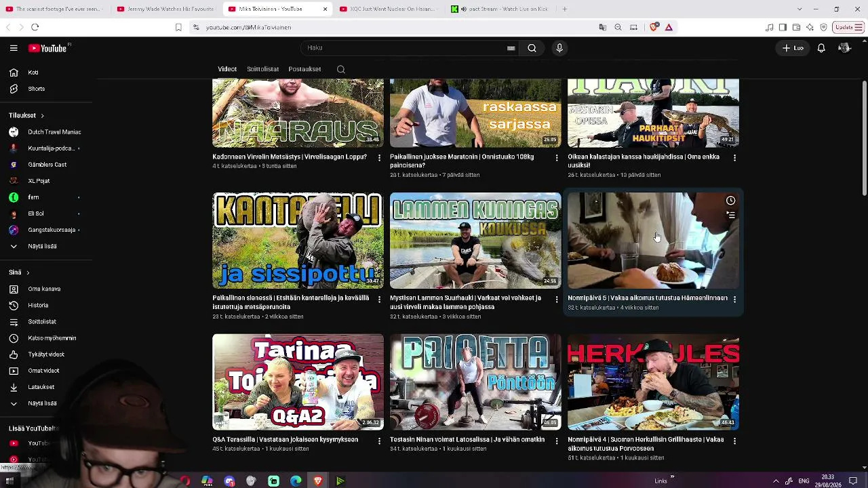Switch to the Videot channel tab
This screenshot has height=488, width=868.
[x=227, y=69]
